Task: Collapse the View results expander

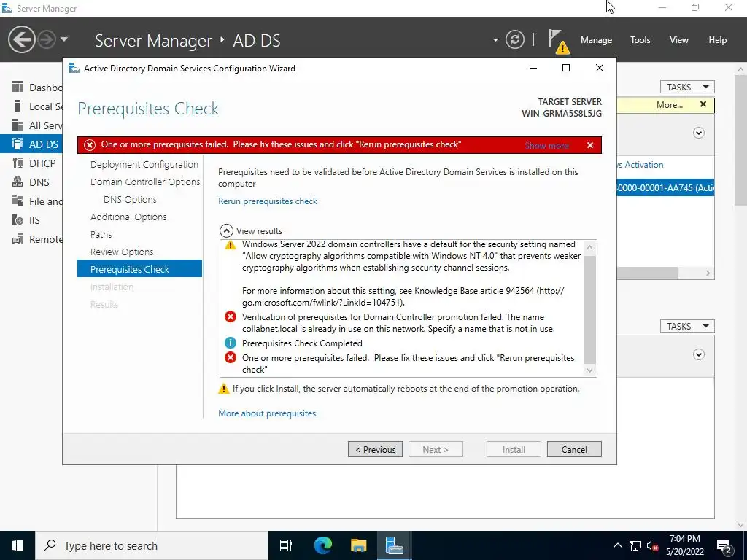Action: pos(226,231)
